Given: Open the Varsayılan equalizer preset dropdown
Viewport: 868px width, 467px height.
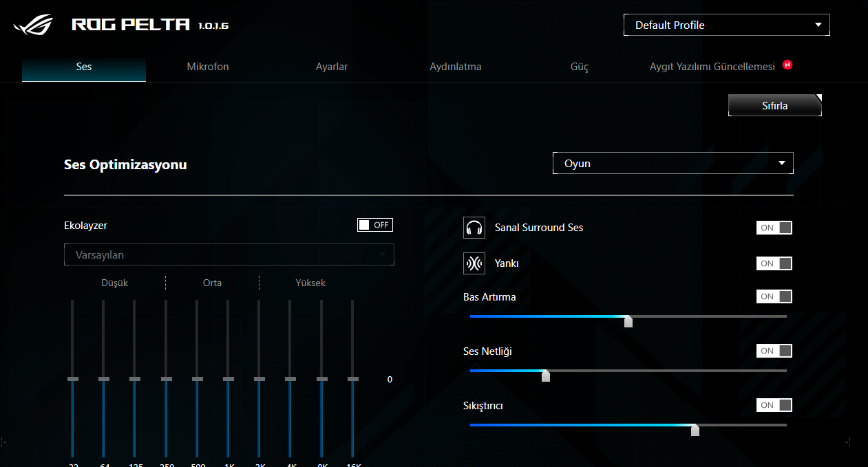Looking at the screenshot, I should (x=229, y=254).
